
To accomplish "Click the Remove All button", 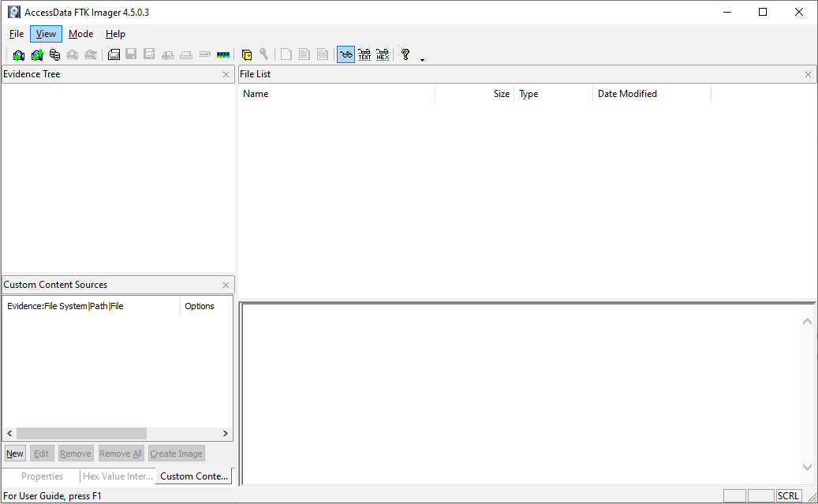I will (x=121, y=454).
